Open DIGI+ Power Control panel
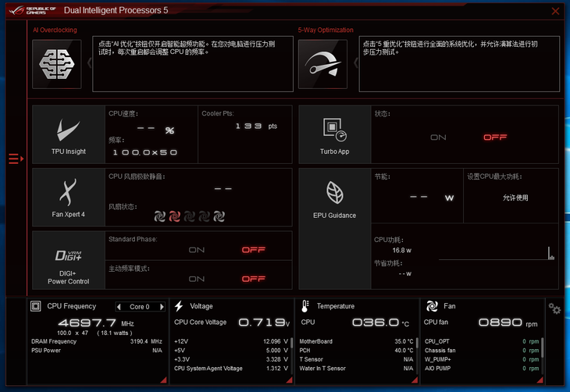The height and width of the screenshot is (392, 570). click(x=69, y=260)
